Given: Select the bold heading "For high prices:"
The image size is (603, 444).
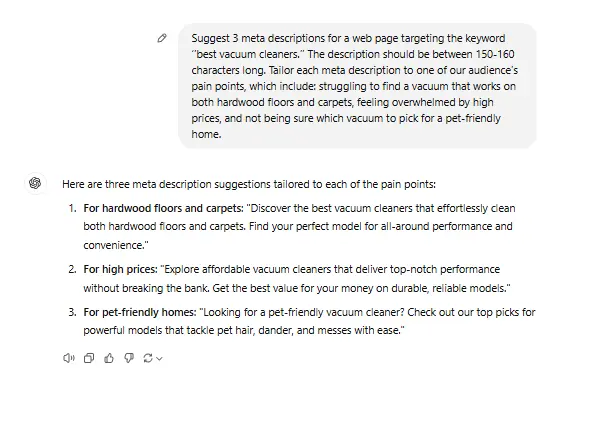Looking at the screenshot, I should pyautogui.click(x=119, y=269).
